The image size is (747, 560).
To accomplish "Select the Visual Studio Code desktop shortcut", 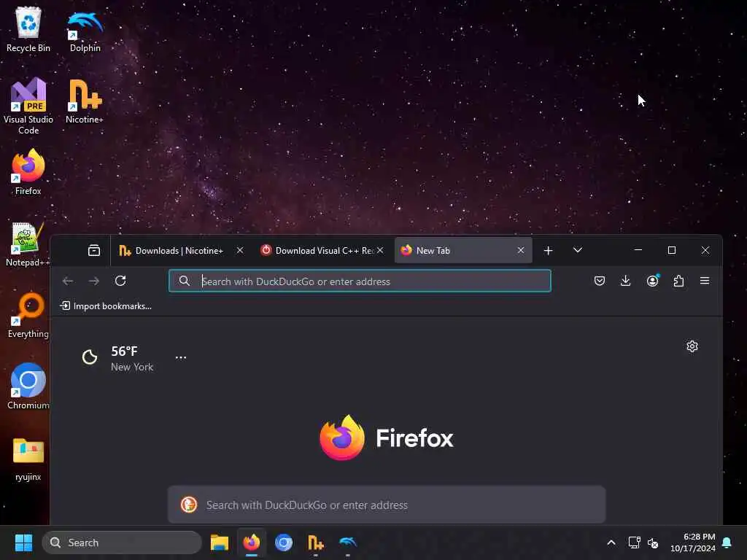I will click(x=28, y=106).
